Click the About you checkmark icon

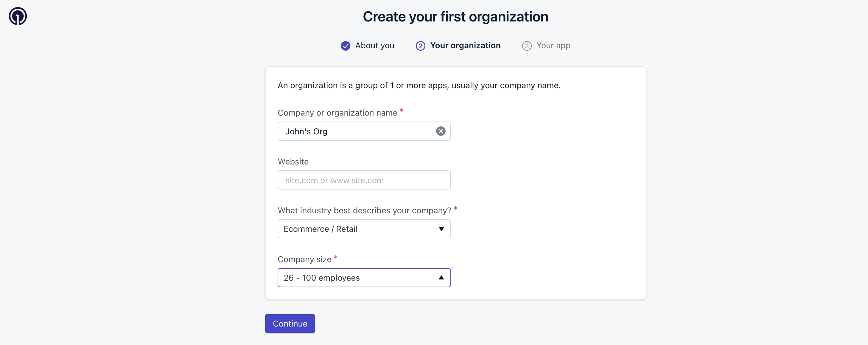click(345, 46)
